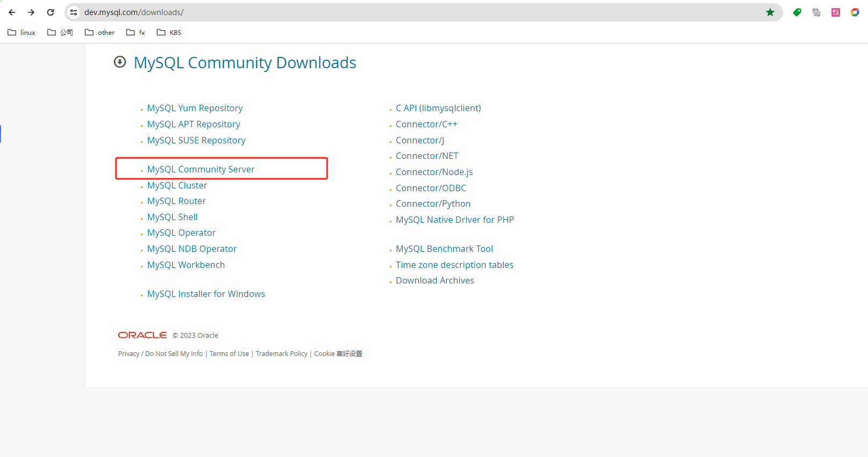Click the multicolor square extension icon

(855, 12)
